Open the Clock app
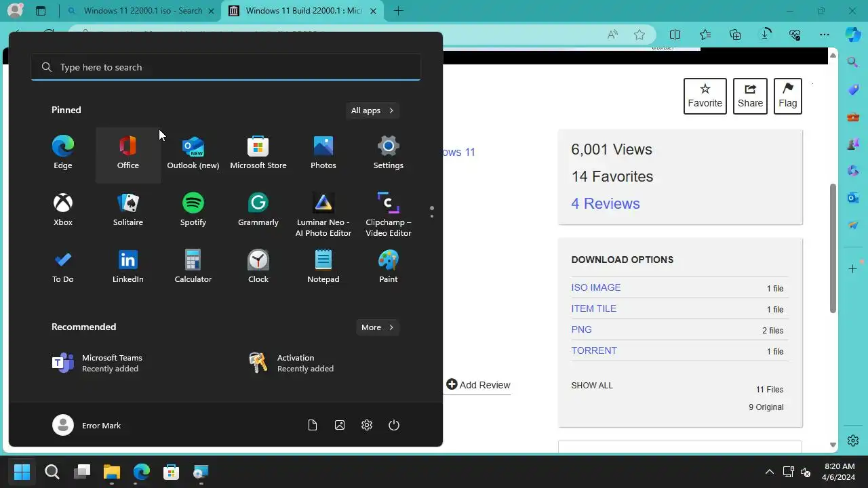Screen dimensions: 868x488 258,267
